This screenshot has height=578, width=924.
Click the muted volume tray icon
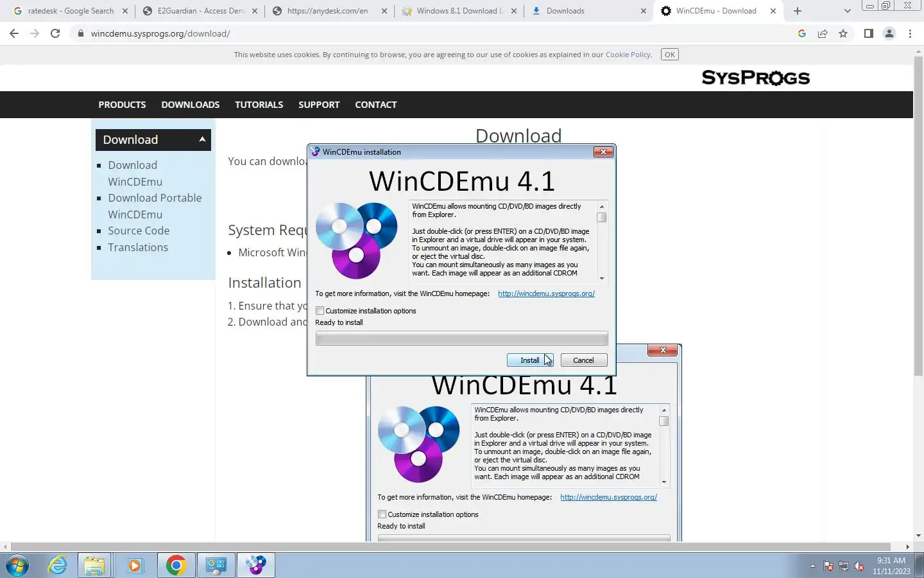coord(859,566)
